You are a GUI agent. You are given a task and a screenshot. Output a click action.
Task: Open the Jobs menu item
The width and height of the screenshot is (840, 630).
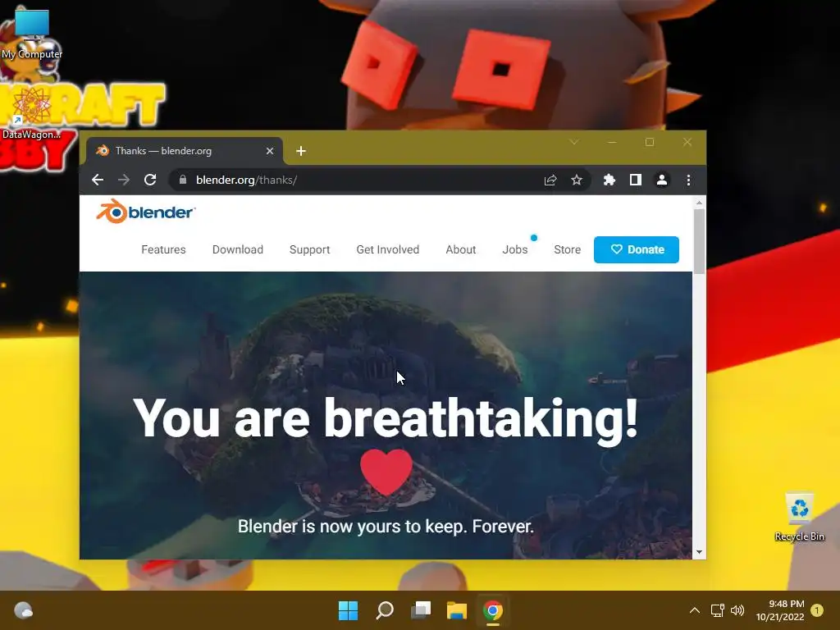[x=515, y=249]
